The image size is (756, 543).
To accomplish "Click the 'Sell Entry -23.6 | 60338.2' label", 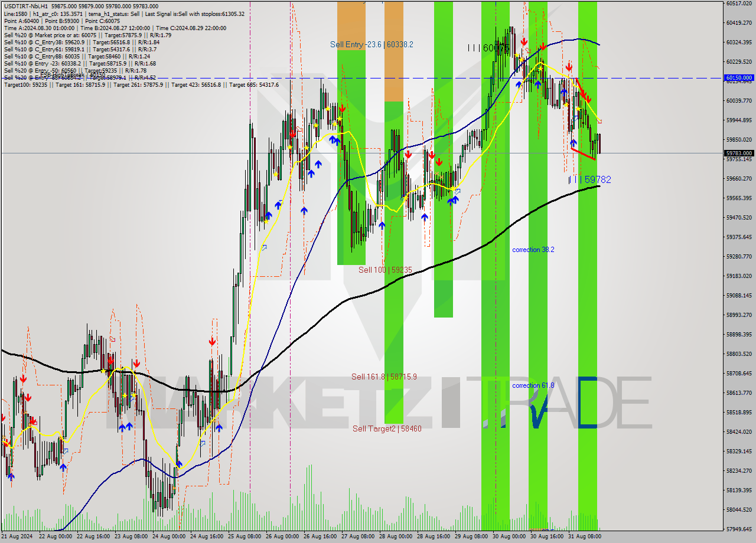I will pos(372,44).
